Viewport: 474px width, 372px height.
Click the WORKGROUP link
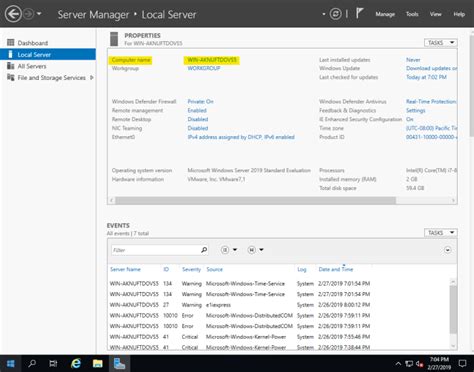(204, 68)
